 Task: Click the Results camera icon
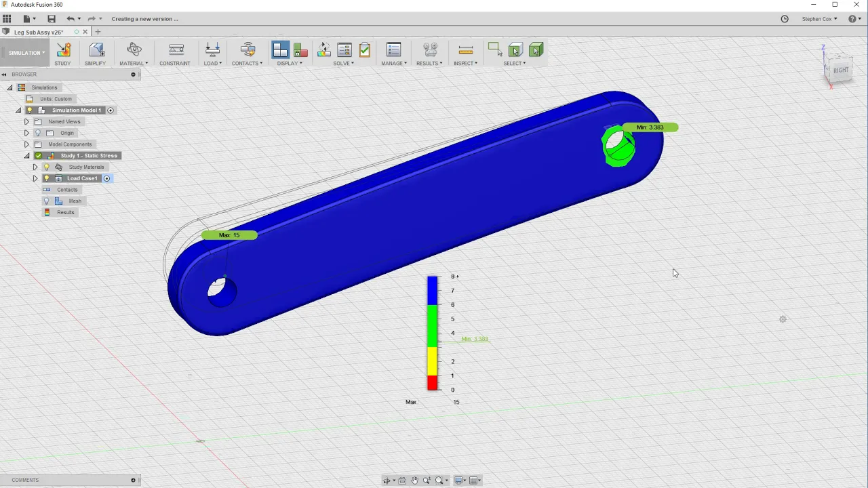click(430, 49)
